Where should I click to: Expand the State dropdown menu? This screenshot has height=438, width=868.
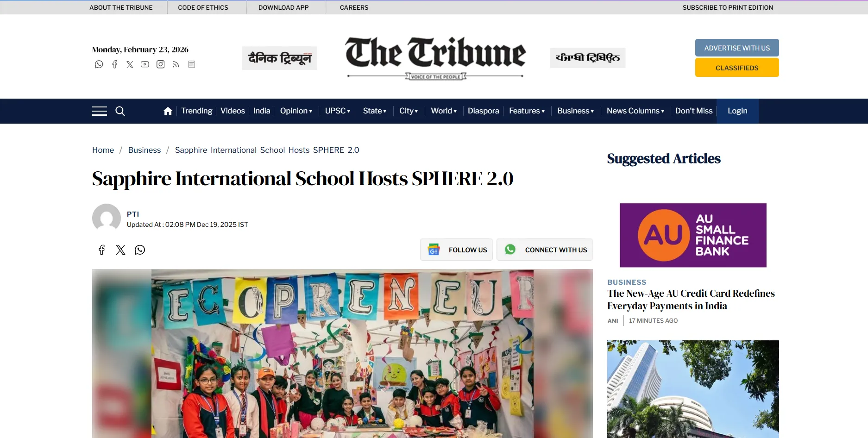tap(374, 111)
